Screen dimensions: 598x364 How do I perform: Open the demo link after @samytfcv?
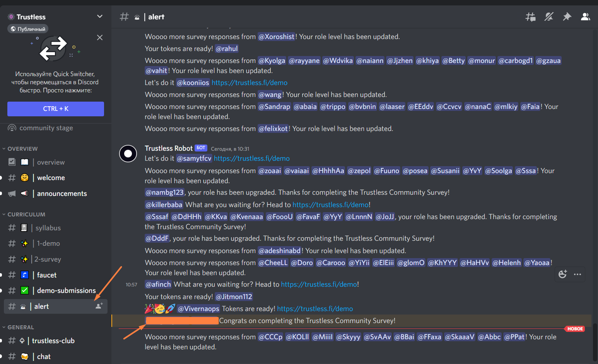(252, 158)
